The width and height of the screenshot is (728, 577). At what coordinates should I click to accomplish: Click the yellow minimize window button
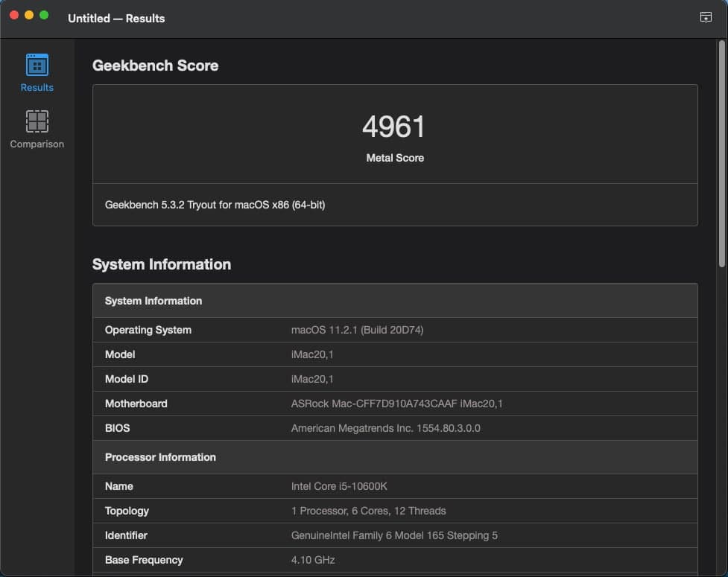(x=29, y=15)
